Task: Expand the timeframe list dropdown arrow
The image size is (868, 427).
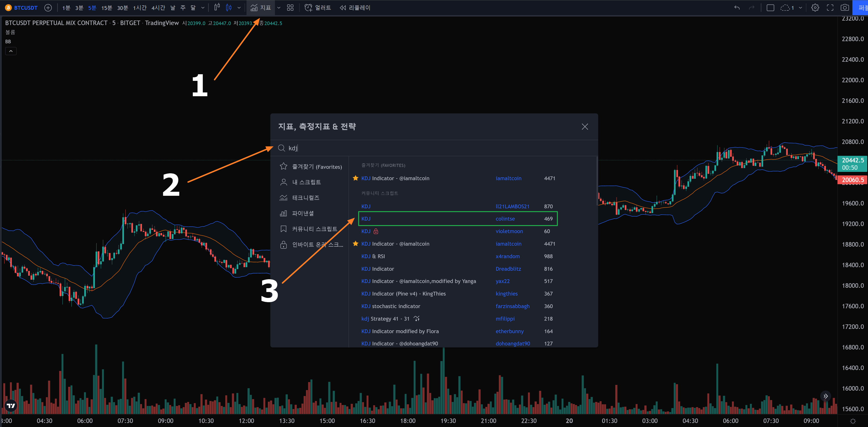Action: click(203, 8)
